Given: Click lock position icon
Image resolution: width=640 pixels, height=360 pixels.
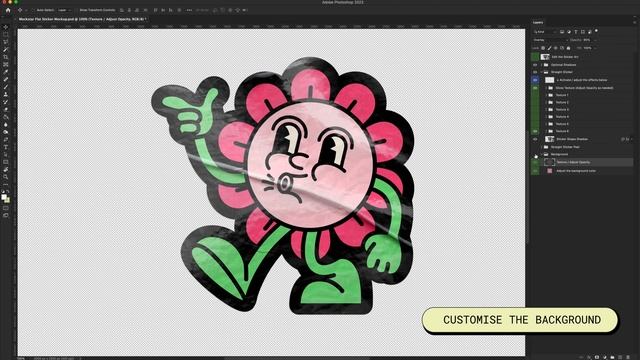Looking at the screenshot, I should pos(556,48).
